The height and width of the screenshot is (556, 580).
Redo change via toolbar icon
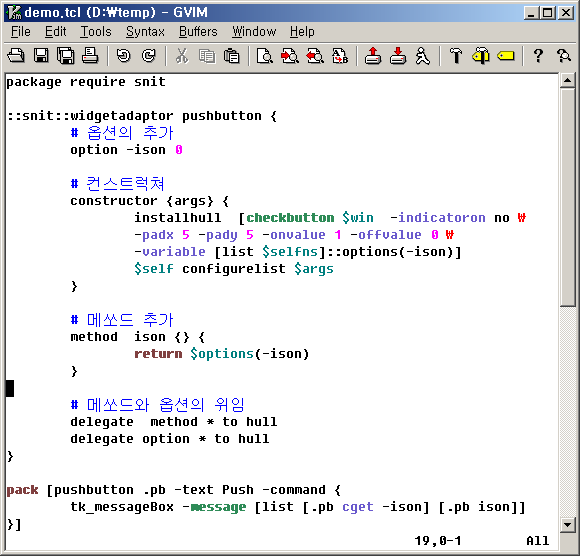(148, 56)
